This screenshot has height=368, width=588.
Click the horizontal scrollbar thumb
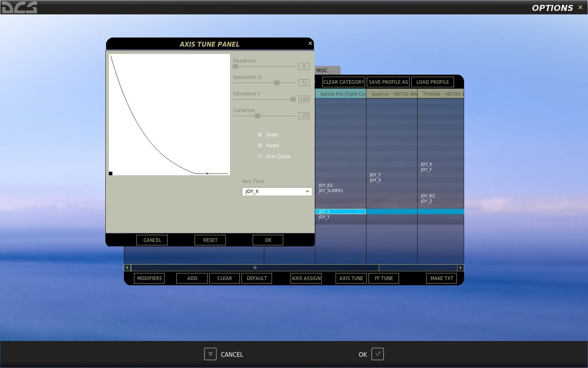(255, 268)
